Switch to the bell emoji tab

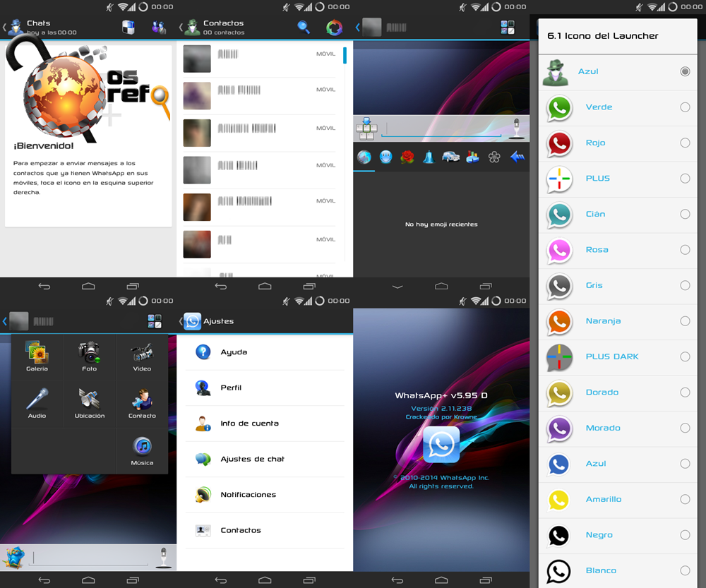tap(429, 157)
